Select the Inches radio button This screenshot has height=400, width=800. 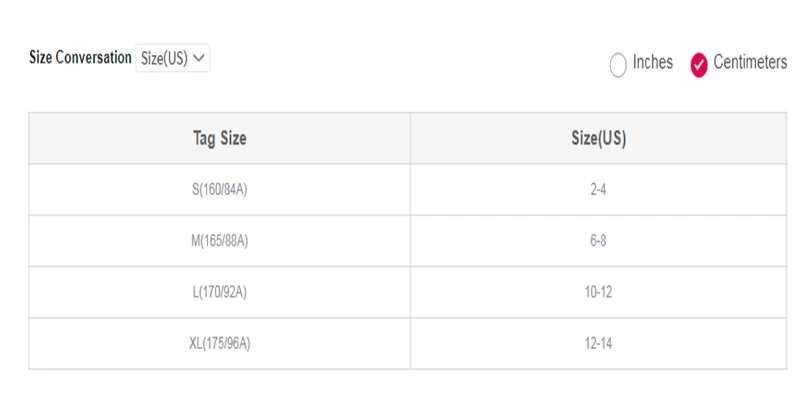pyautogui.click(x=618, y=65)
